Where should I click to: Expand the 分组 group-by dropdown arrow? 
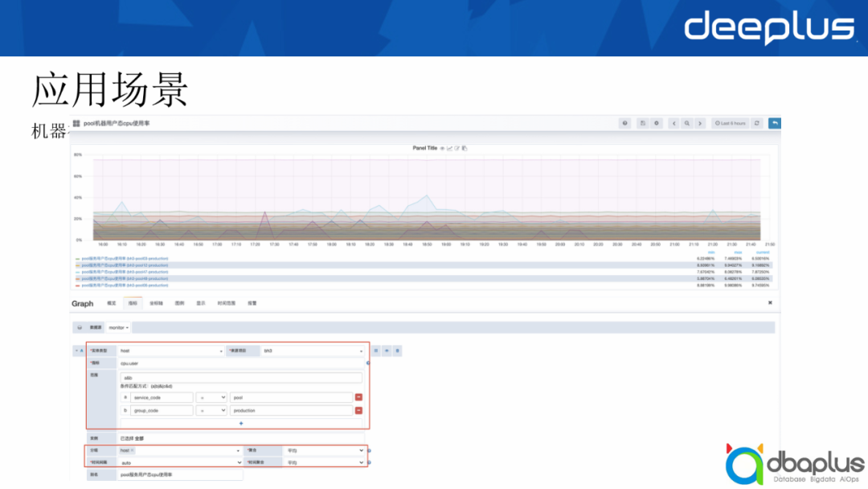pos(238,450)
